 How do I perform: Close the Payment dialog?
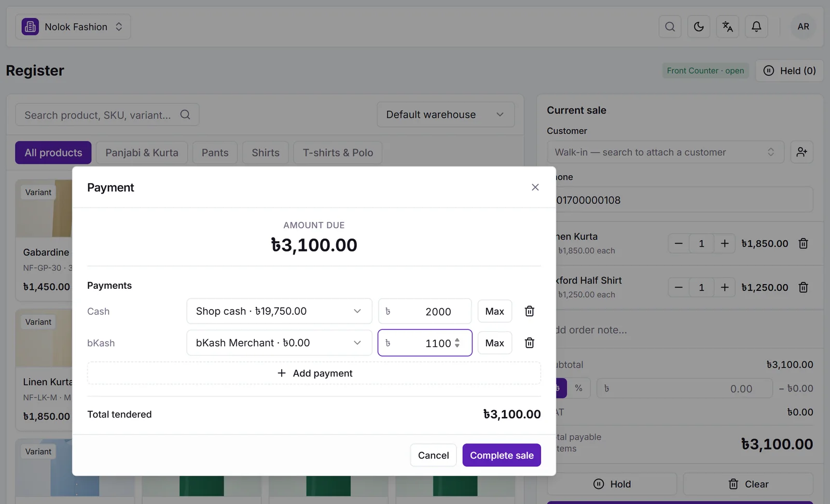point(535,187)
